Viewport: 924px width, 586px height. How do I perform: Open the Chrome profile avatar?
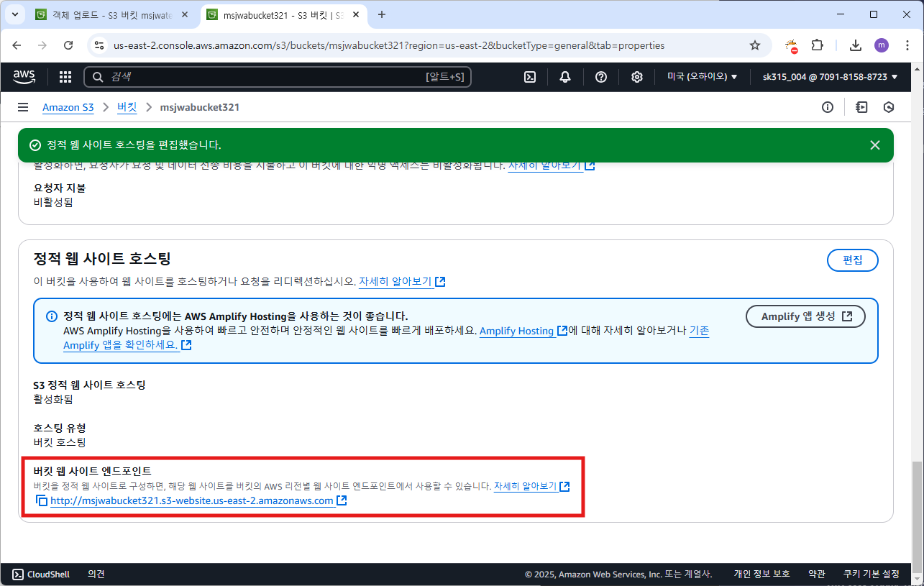point(882,45)
